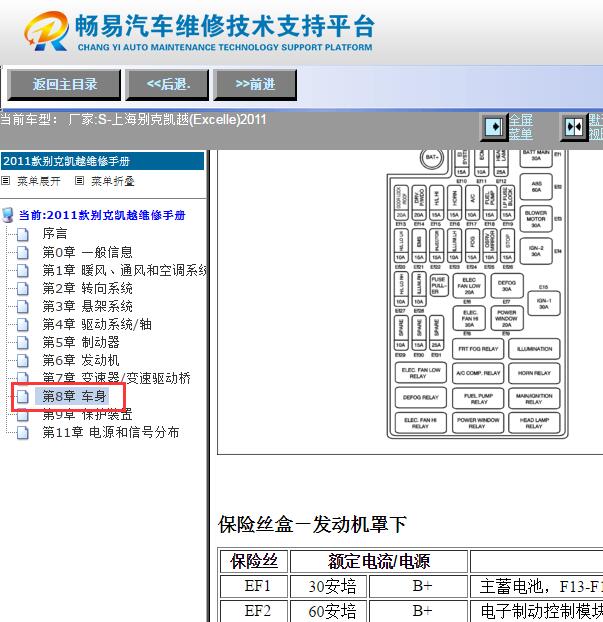Click the page icon beside 第5章
The width and height of the screenshot is (603, 622).
[x=23, y=342]
